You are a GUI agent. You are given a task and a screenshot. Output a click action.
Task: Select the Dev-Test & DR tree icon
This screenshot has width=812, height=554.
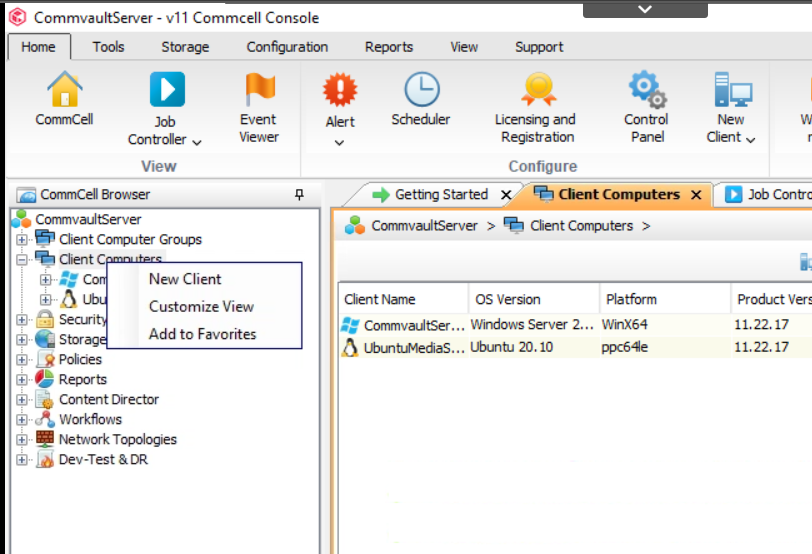click(45, 459)
